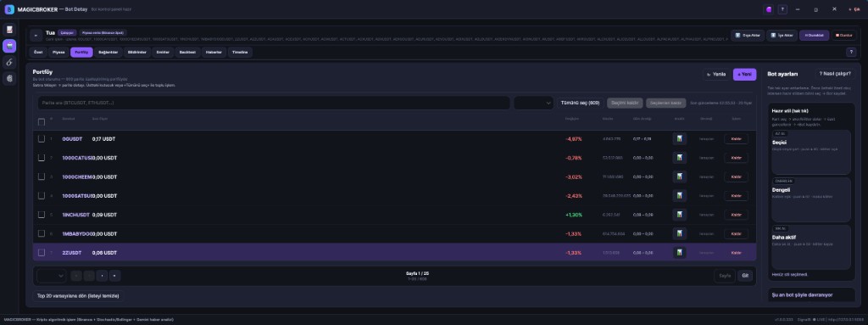Open chart icon for 1INCHUSDT row
The width and height of the screenshot is (868, 325).
click(x=679, y=215)
